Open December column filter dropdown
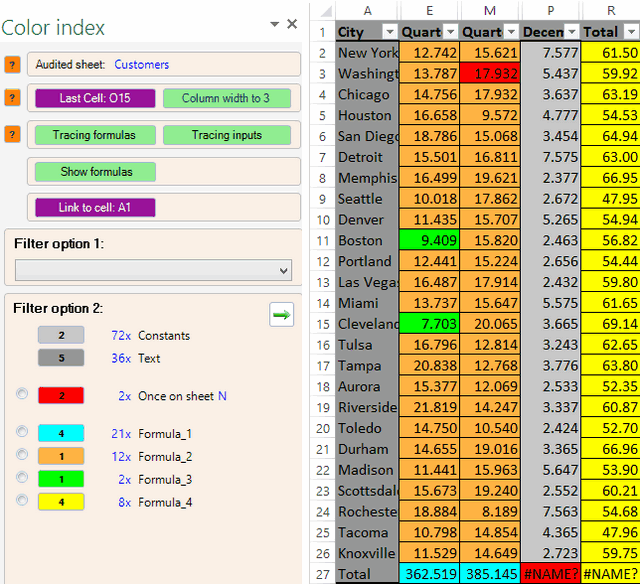The height and width of the screenshot is (584, 640). pos(572,32)
